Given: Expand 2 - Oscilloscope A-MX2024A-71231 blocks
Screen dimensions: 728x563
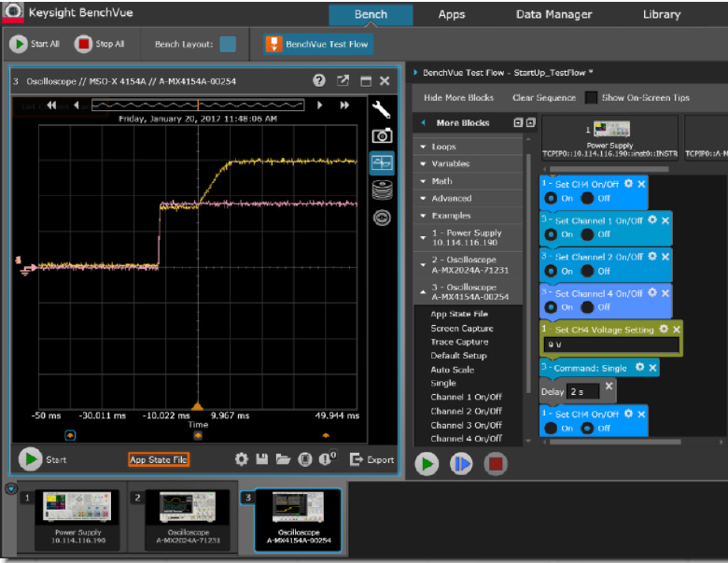Looking at the screenshot, I should pyautogui.click(x=468, y=265).
